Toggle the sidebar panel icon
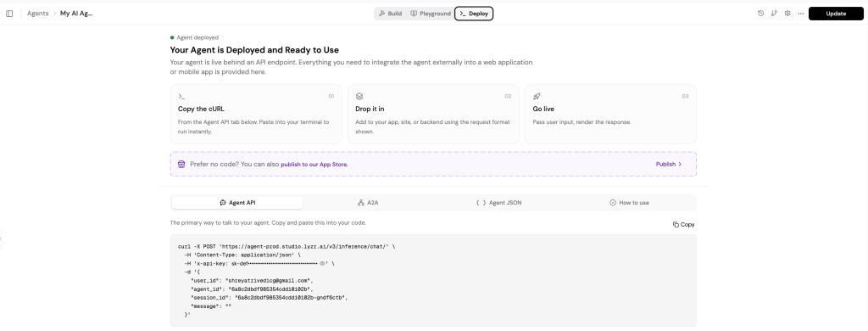Image resolution: width=868 pixels, height=331 pixels. (9, 14)
